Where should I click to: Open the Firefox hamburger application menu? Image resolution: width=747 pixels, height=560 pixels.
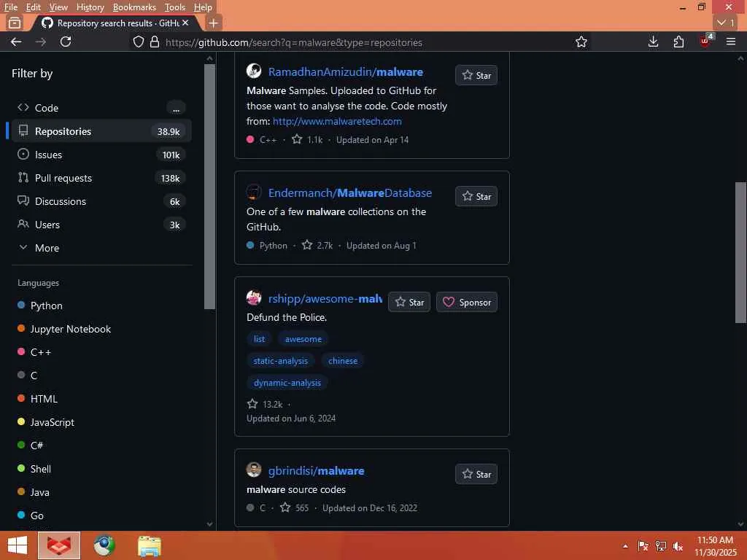point(731,42)
